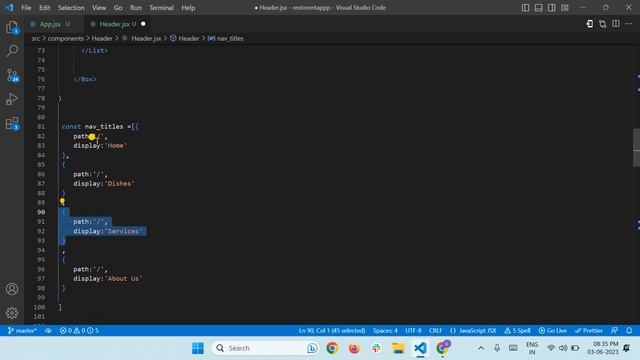640x360 pixels.
Task: Open the View menu
Action: [99, 8]
